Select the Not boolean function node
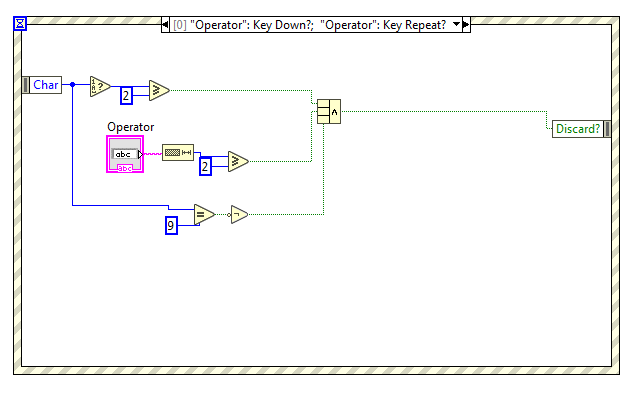 click(239, 214)
